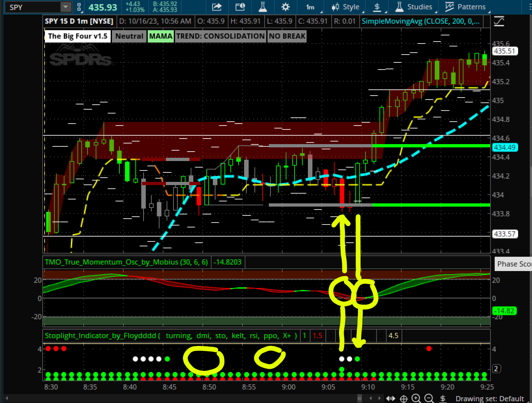Viewport: 532px width, 403px height.
Task: Open the news and alerts calendar icon
Action: pyautogui.click(x=240, y=7)
